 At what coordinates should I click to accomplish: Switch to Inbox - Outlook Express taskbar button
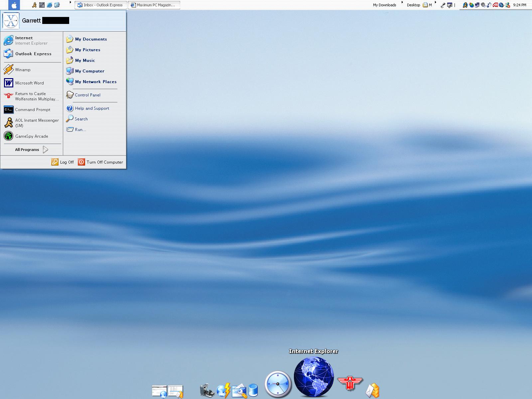pos(100,5)
